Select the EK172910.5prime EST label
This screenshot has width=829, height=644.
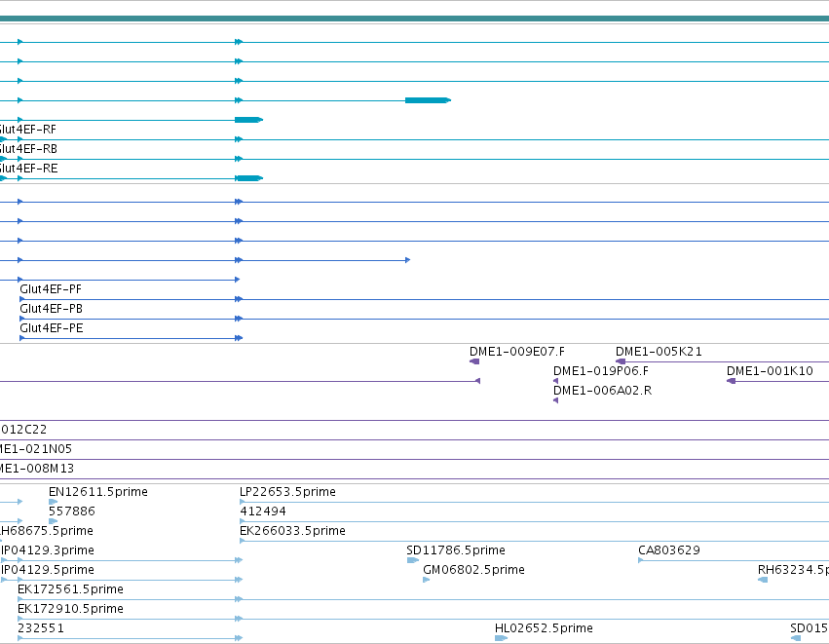[70, 609]
